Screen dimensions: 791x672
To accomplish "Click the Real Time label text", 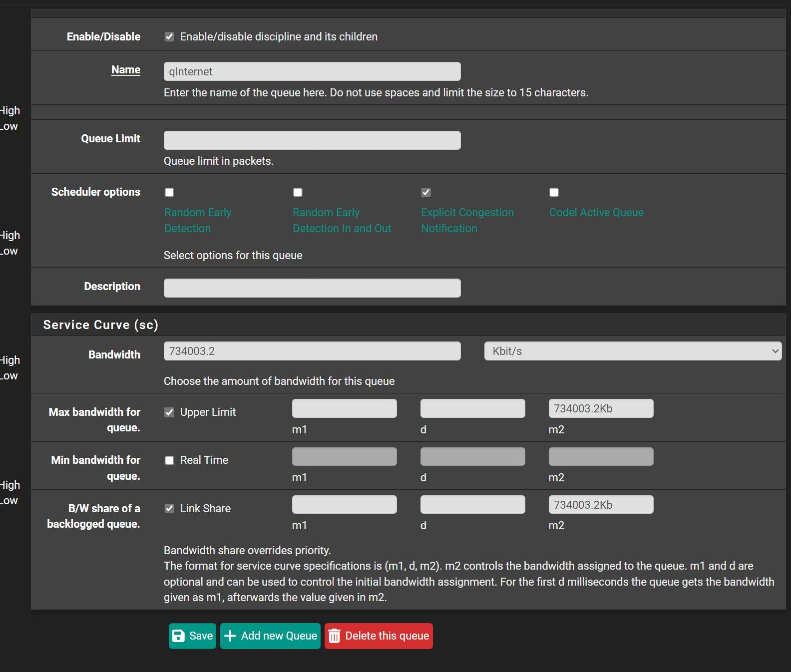I will pos(204,460).
